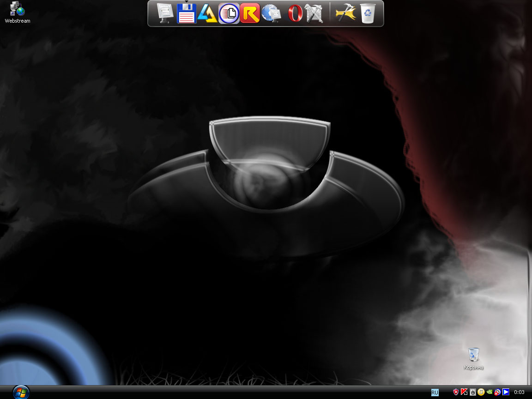Launch the red R application from dock
The width and height of the screenshot is (532, 399).
[x=250, y=13]
